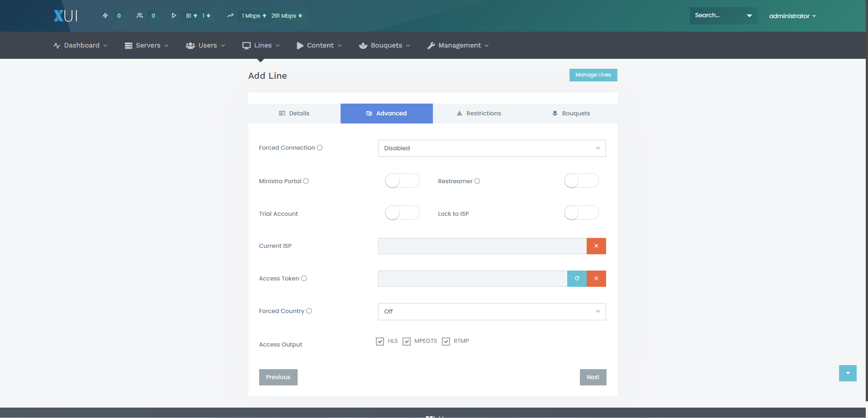Click the 81 streams up counter
This screenshot has height=418, width=868.
click(192, 16)
